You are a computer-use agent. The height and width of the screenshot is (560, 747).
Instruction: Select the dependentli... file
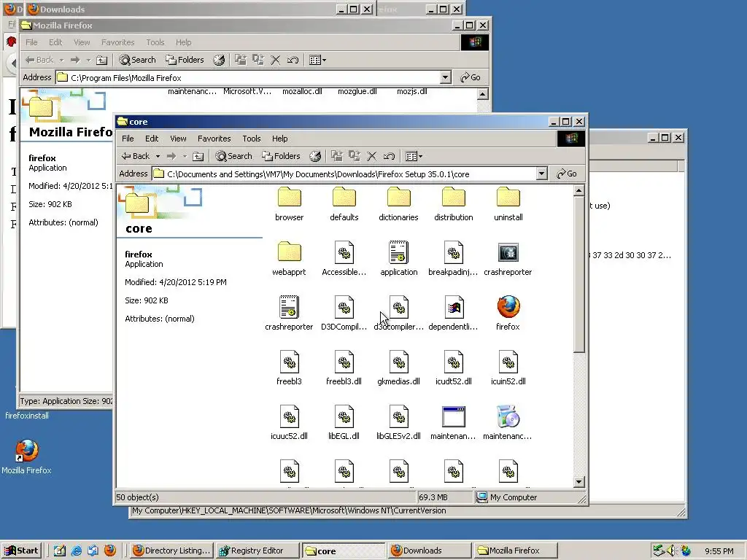pyautogui.click(x=454, y=314)
